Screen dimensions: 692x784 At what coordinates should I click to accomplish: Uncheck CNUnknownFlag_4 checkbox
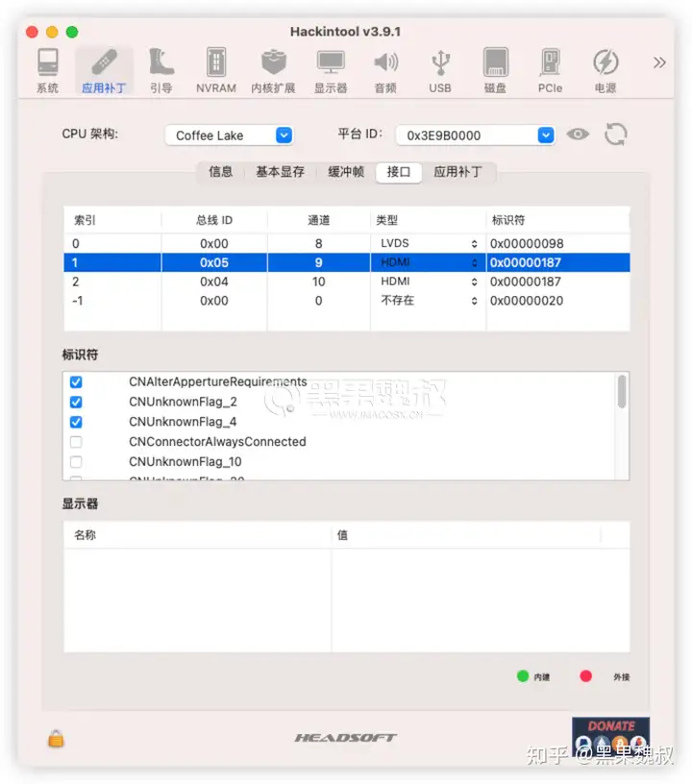(x=76, y=422)
